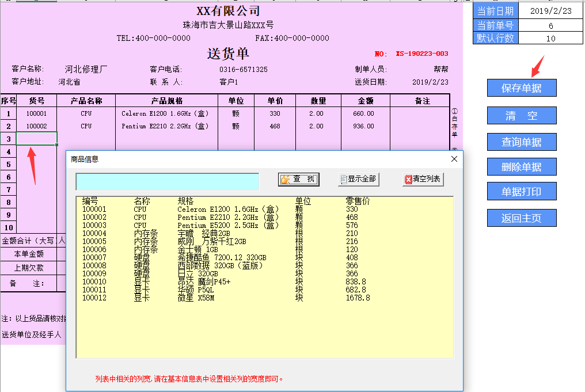Click the 显示全部 button

(359, 180)
